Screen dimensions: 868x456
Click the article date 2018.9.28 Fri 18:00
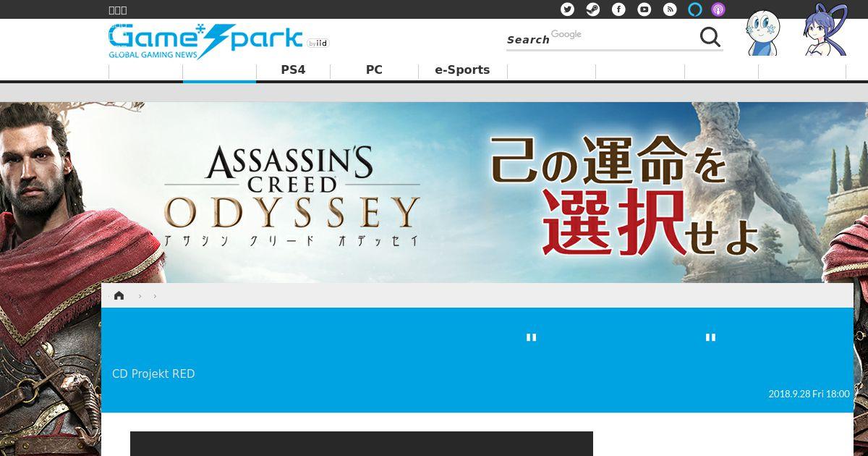pos(809,394)
